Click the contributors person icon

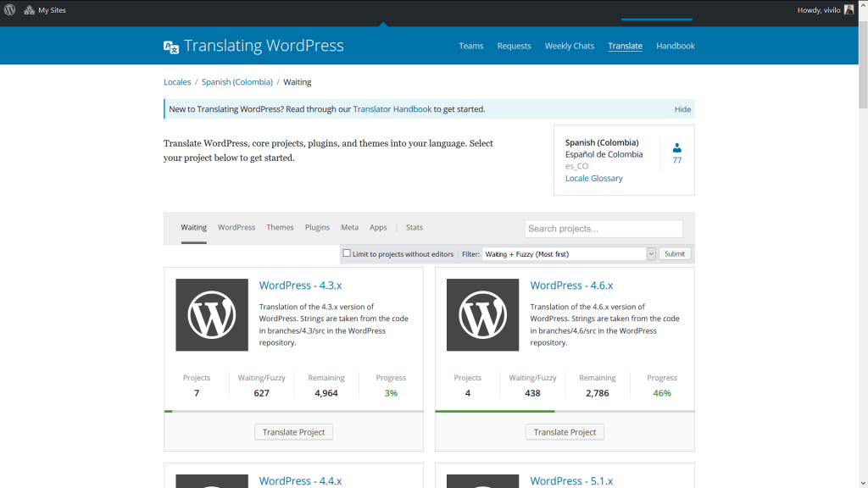pyautogui.click(x=677, y=147)
